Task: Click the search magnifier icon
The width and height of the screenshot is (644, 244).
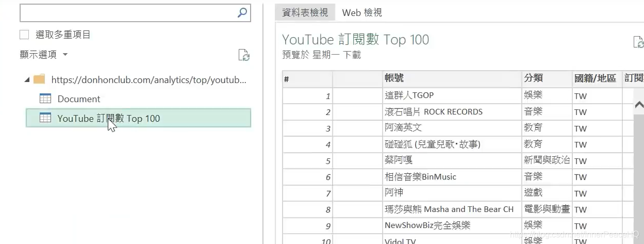Action: pyautogui.click(x=242, y=13)
